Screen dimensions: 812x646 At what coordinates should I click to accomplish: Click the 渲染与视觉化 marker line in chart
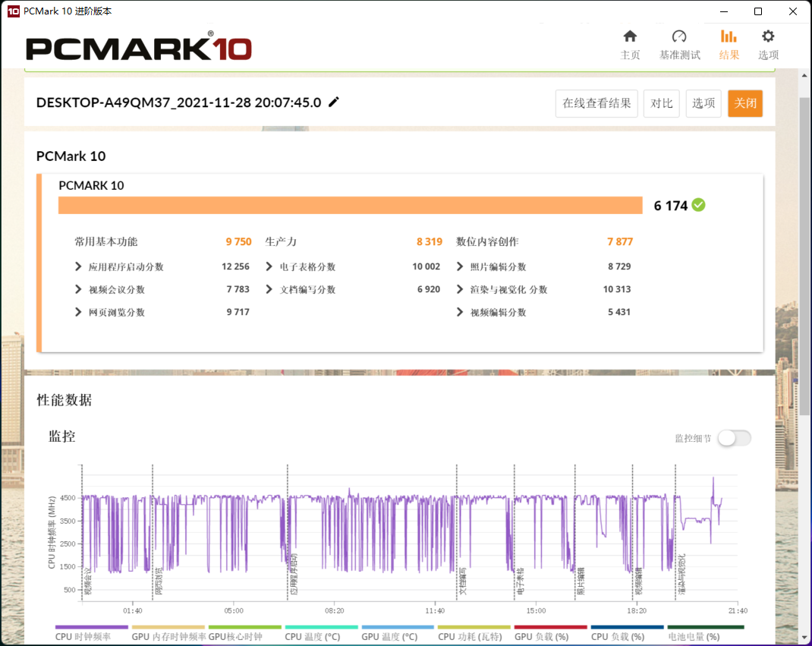click(x=675, y=533)
